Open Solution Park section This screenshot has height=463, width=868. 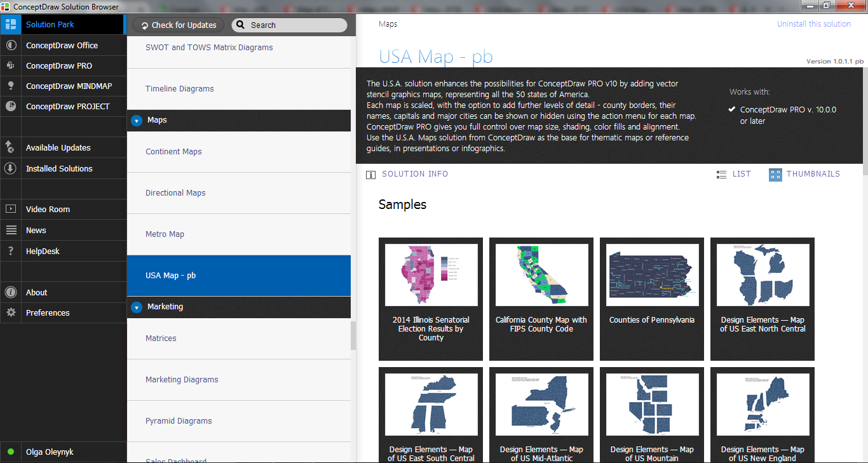[x=62, y=25]
